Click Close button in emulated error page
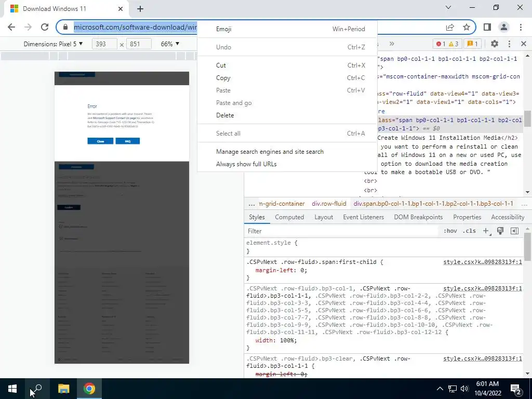This screenshot has width=532, height=399. pos(100,141)
